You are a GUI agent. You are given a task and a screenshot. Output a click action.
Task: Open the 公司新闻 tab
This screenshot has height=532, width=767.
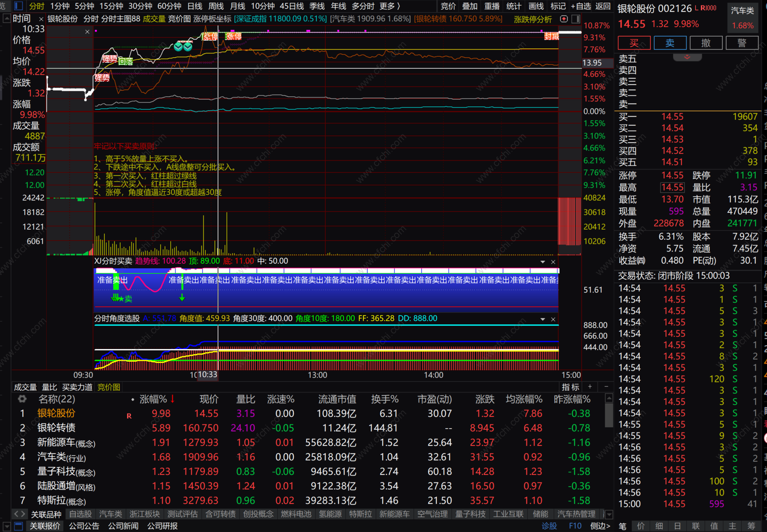point(123,526)
